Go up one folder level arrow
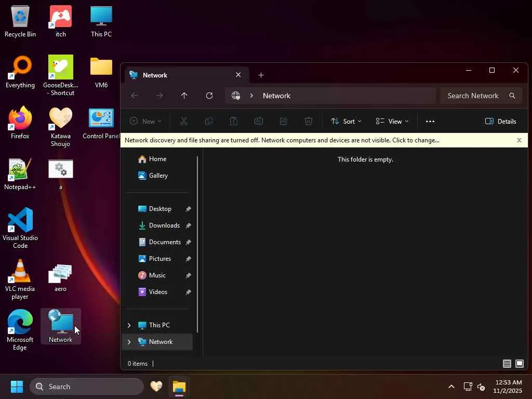 click(184, 96)
